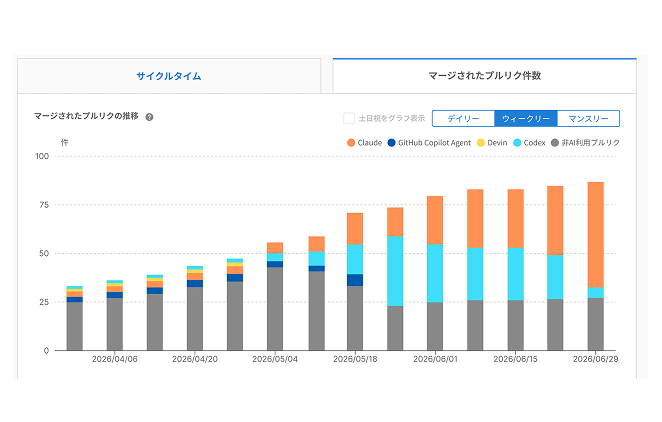Select the マージされたプルリク件数 tab

tap(485, 76)
